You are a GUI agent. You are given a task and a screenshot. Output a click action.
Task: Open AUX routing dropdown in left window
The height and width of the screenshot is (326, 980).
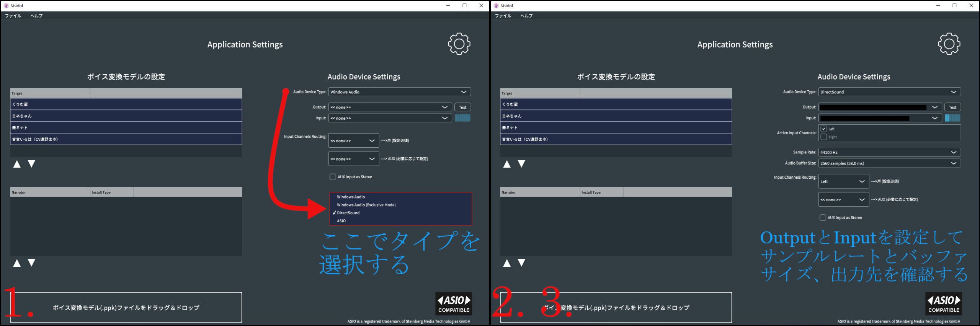click(x=354, y=159)
